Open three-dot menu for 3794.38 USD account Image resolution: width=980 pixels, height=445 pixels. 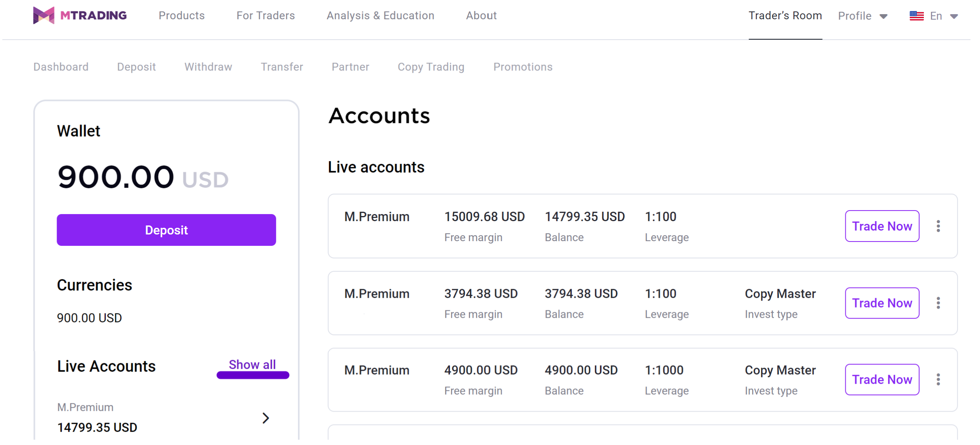938,303
